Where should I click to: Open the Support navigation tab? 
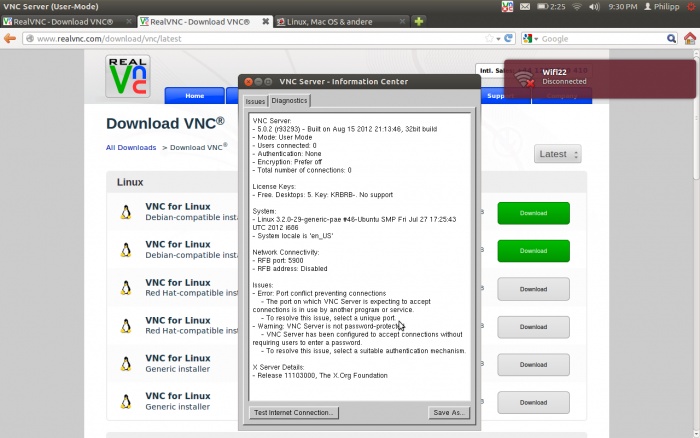point(500,96)
